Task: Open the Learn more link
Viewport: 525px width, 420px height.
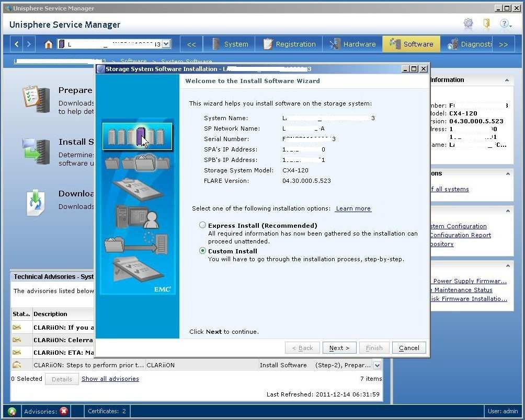Action: [x=353, y=208]
